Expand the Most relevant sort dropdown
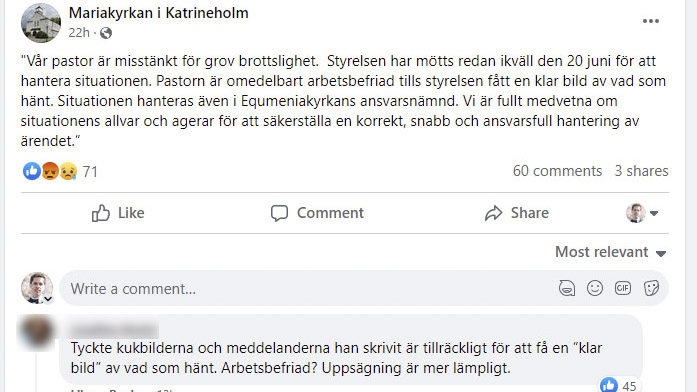 [611, 252]
